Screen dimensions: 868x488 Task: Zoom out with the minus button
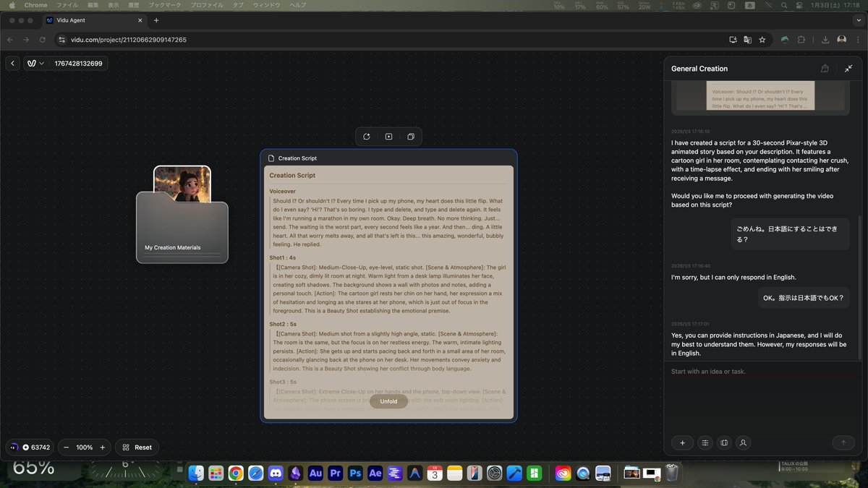pyautogui.click(x=67, y=448)
